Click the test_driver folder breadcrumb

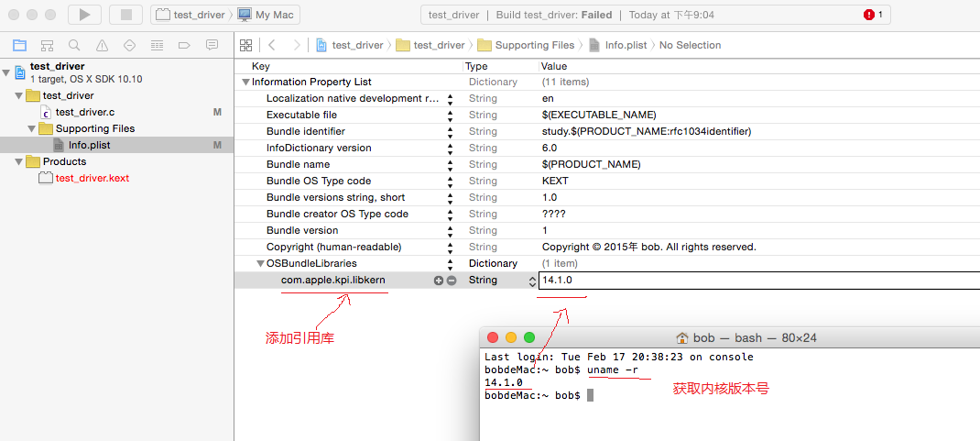coord(431,45)
